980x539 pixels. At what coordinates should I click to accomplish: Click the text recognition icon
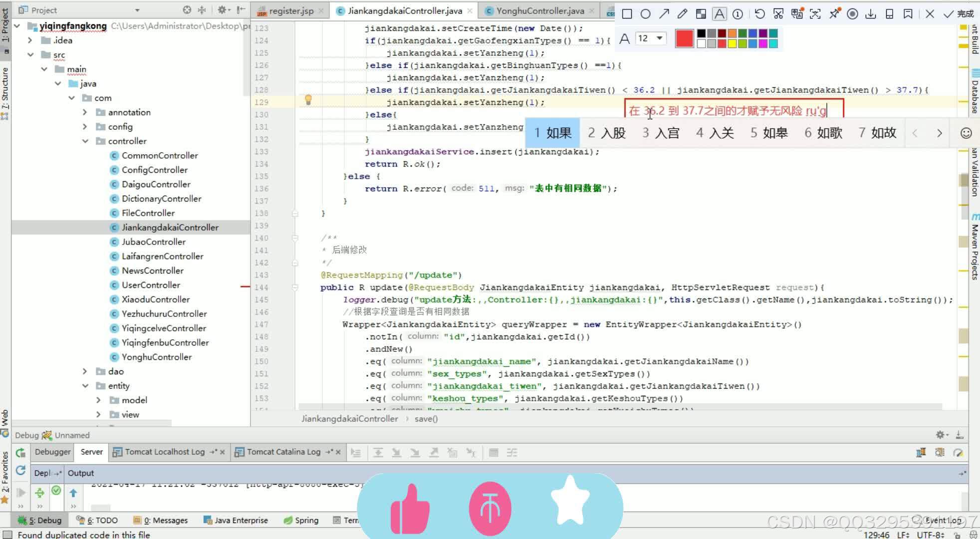pos(815,14)
